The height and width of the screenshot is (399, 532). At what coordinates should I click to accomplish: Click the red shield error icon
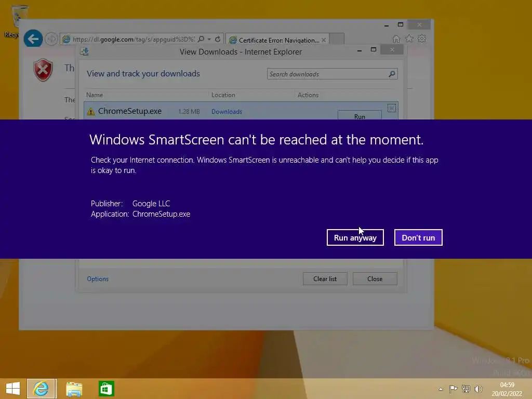(43, 70)
